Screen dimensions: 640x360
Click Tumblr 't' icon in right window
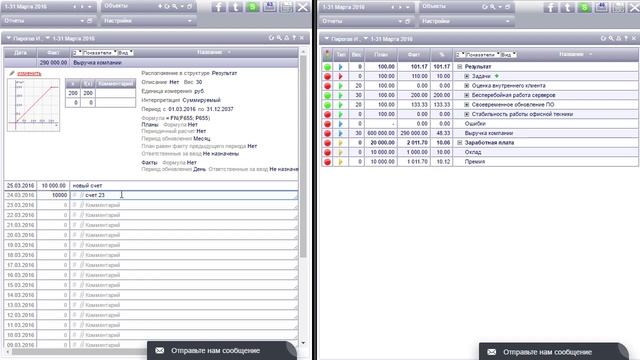tap(567, 7)
